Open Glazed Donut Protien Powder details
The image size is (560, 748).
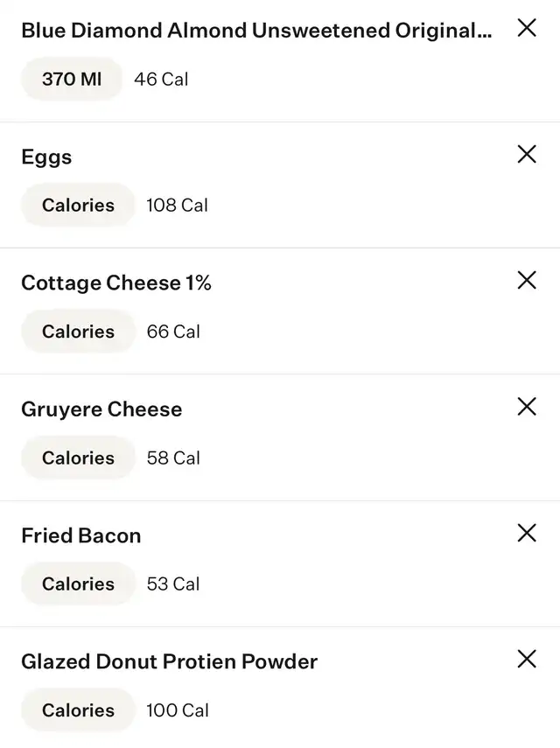point(169,661)
